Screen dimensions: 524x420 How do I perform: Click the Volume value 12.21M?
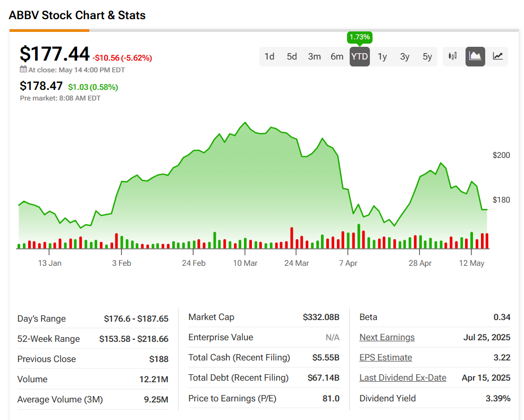(x=154, y=380)
